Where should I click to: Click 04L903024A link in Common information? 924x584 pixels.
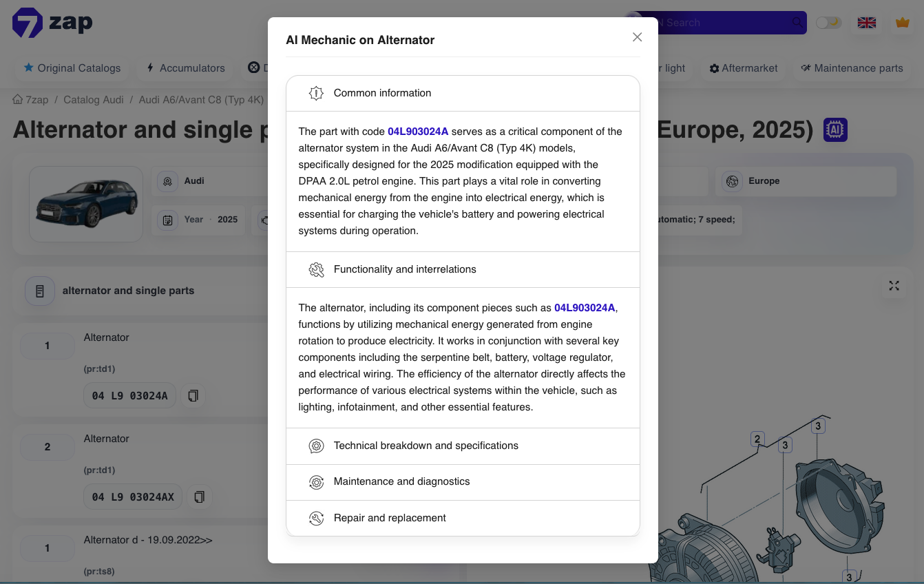coord(418,132)
